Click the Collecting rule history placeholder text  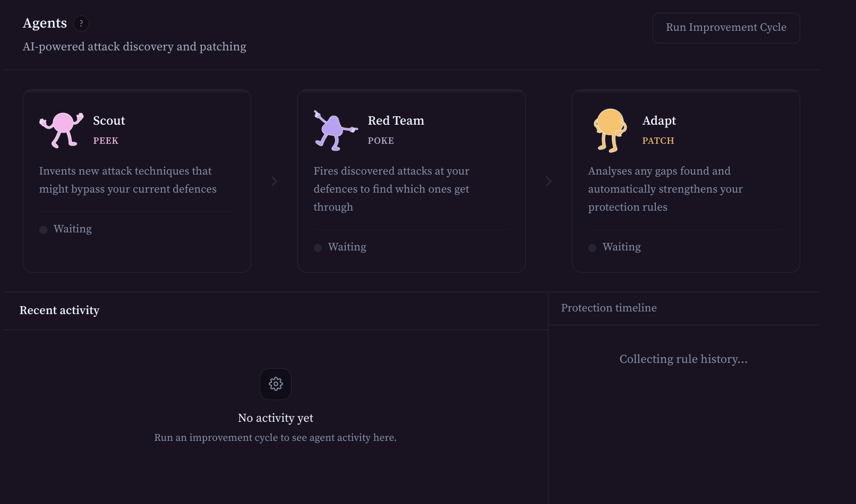[683, 359]
